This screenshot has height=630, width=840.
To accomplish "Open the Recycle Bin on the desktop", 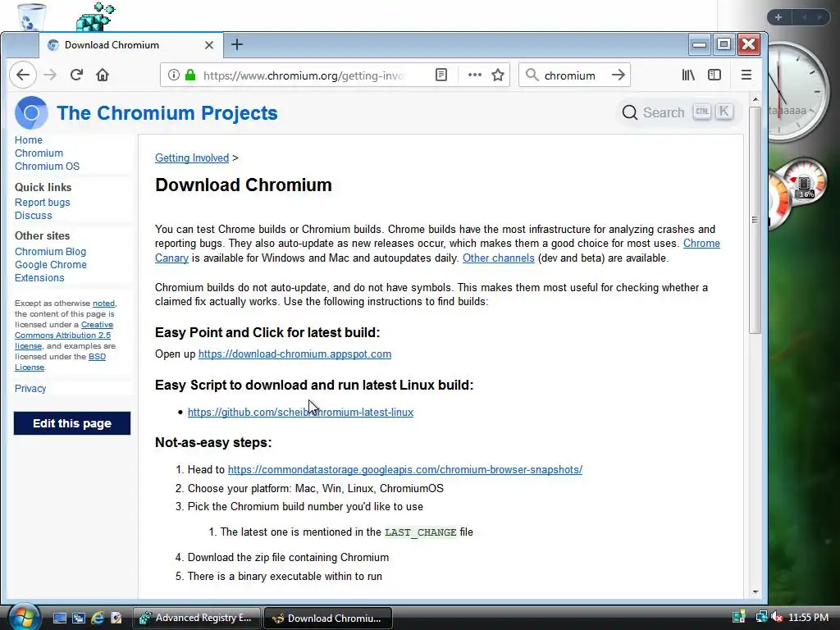I will 31,16.
